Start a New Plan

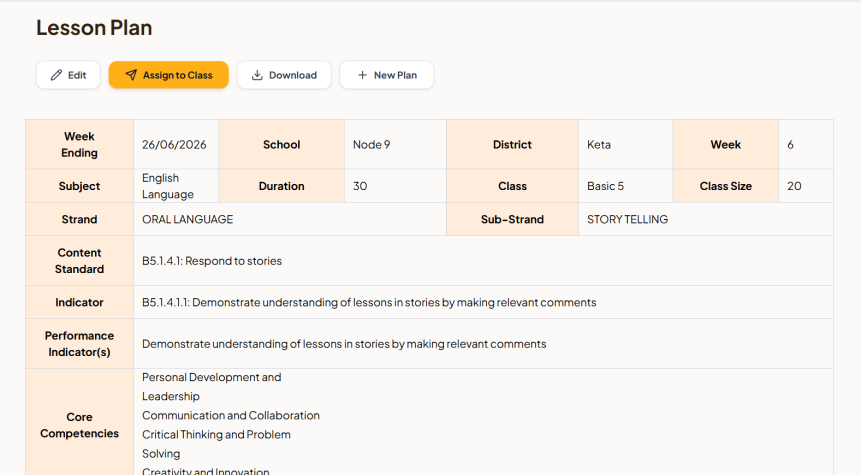pos(387,75)
